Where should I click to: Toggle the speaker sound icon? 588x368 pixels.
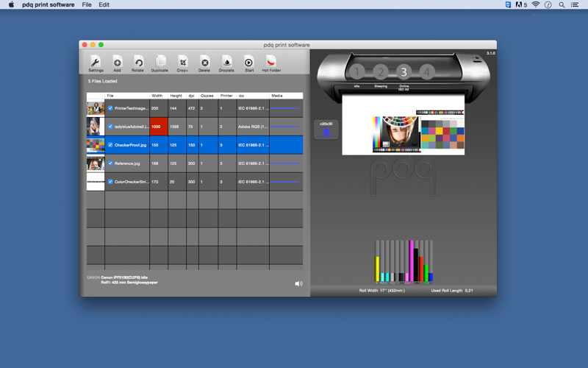tap(298, 283)
